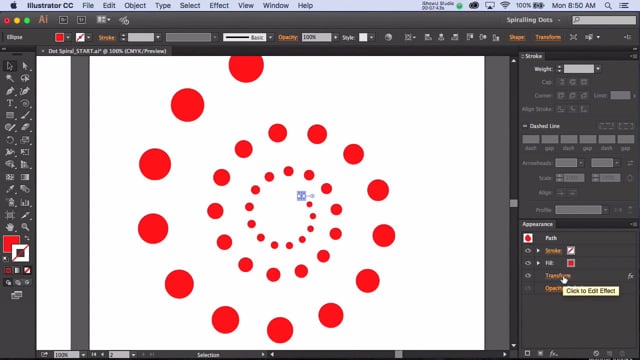
Task: Select the Rectangle tool
Action: (10, 115)
